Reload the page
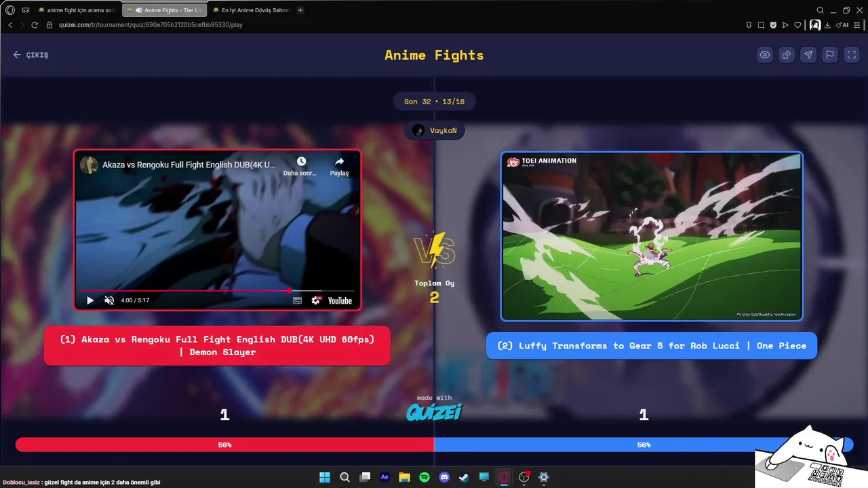The image size is (868, 488). pos(35,25)
